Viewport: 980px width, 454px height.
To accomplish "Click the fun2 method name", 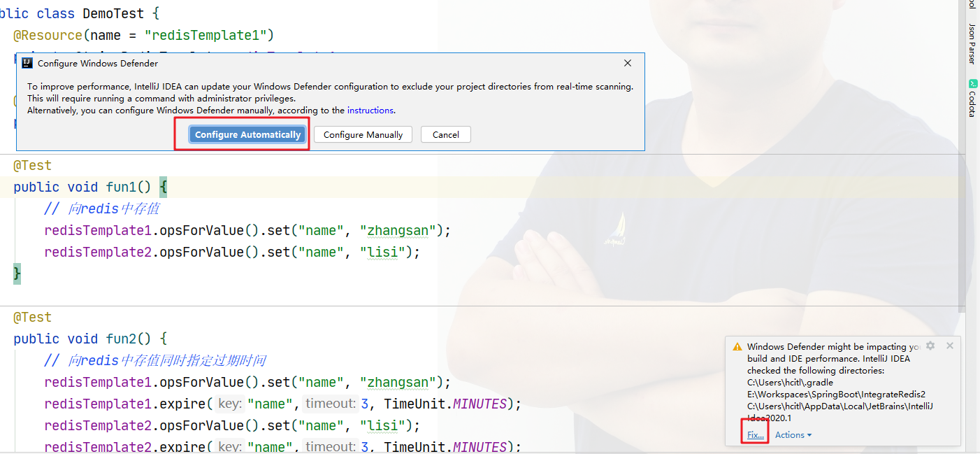I will (121, 339).
